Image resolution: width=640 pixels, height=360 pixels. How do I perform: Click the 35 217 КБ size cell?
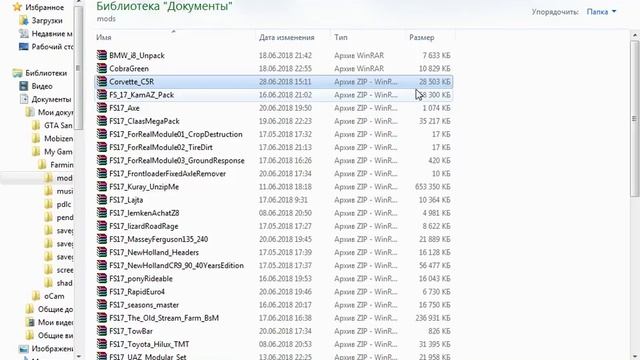(x=434, y=121)
